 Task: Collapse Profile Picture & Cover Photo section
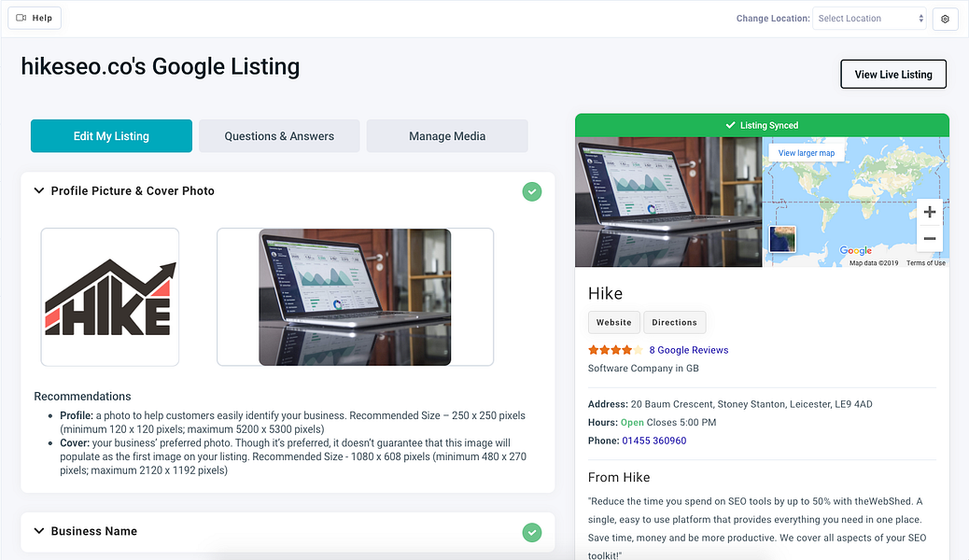39,191
